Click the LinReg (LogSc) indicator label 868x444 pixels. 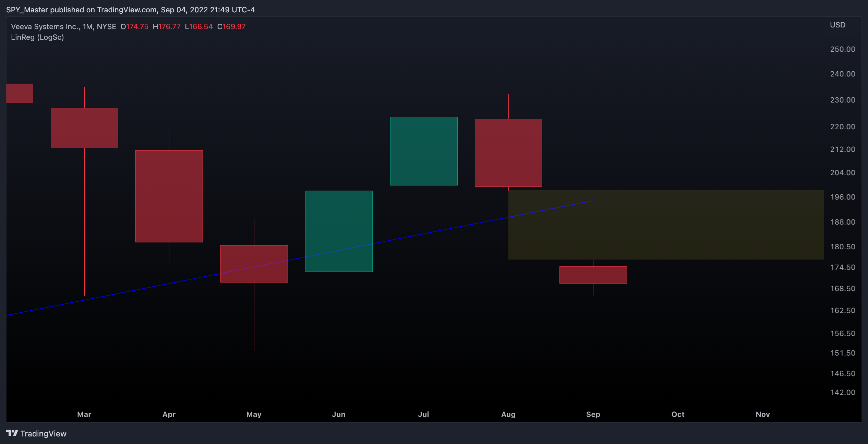[x=37, y=37]
